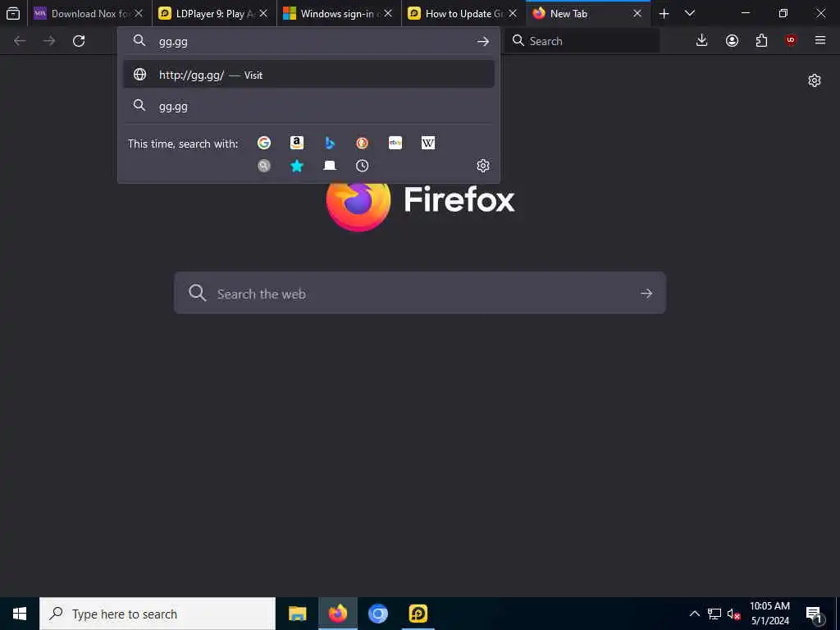Close the How to Update tab
This screenshot has height=630, width=840.
click(x=514, y=14)
